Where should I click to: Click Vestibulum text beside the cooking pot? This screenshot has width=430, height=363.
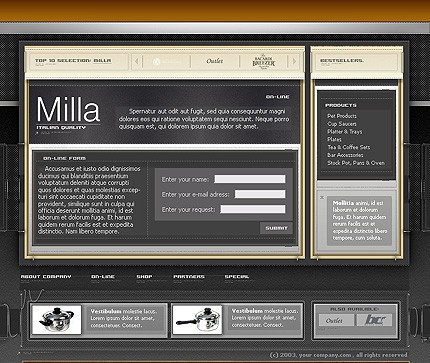pos(123,318)
